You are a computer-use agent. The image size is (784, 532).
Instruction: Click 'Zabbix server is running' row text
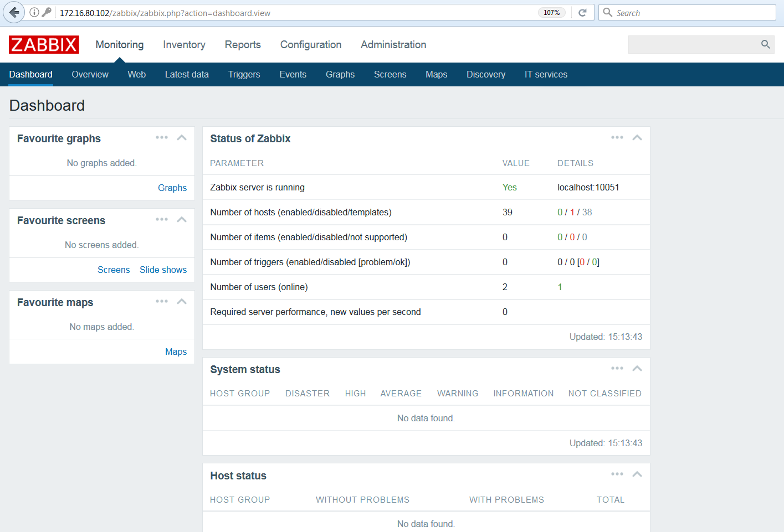257,187
